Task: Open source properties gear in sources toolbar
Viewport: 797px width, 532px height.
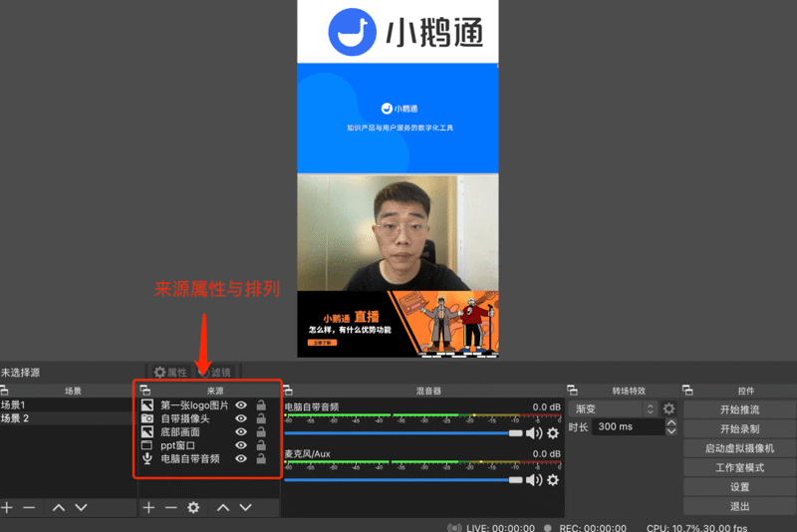Action: click(x=193, y=507)
